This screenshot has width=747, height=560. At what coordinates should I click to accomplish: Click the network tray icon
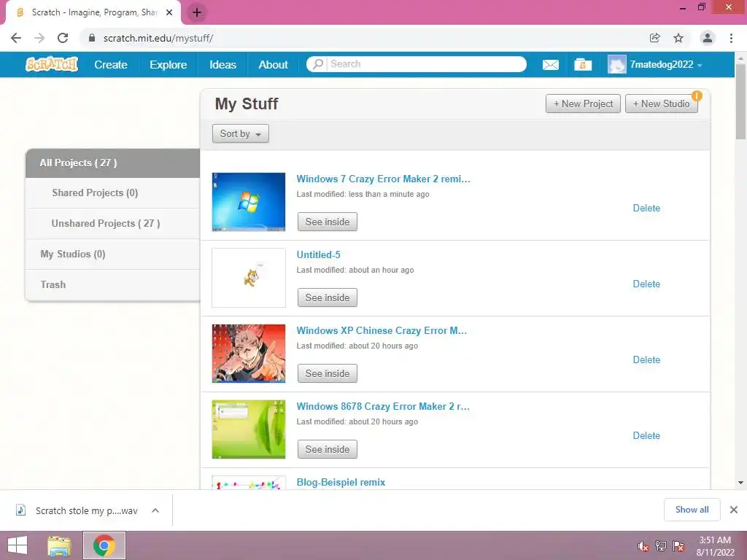(x=661, y=546)
